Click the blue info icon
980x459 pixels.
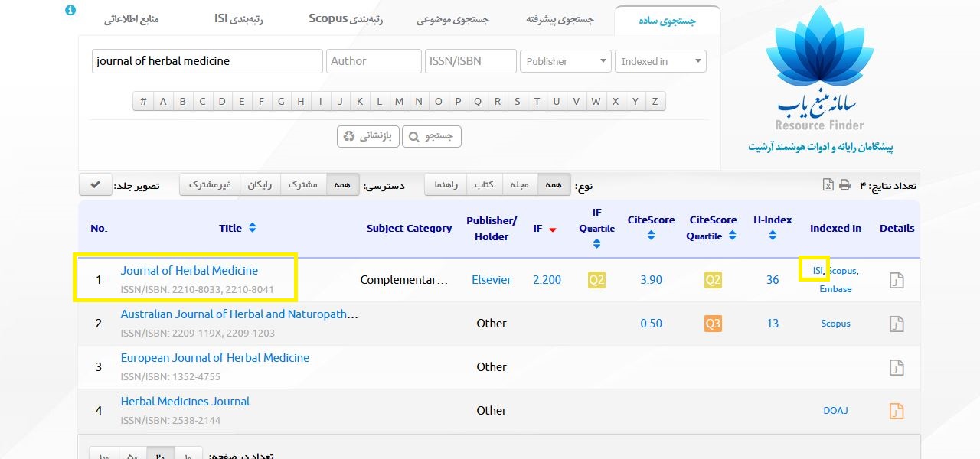coord(70,10)
